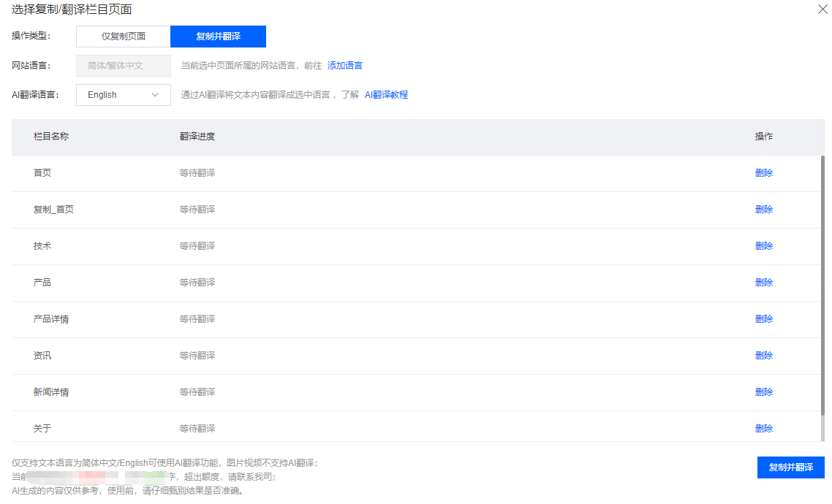The height and width of the screenshot is (504, 832).
Task: Delete the 首页 column entry
Action: pyautogui.click(x=763, y=172)
